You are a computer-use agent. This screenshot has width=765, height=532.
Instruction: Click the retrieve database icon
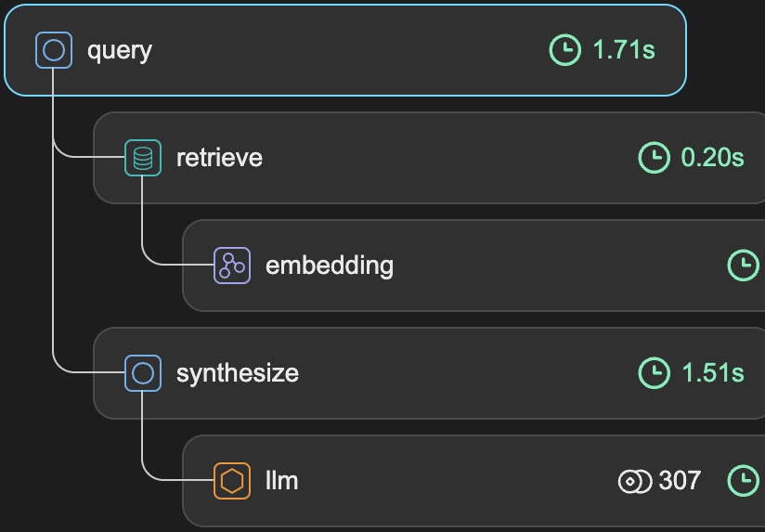143,158
